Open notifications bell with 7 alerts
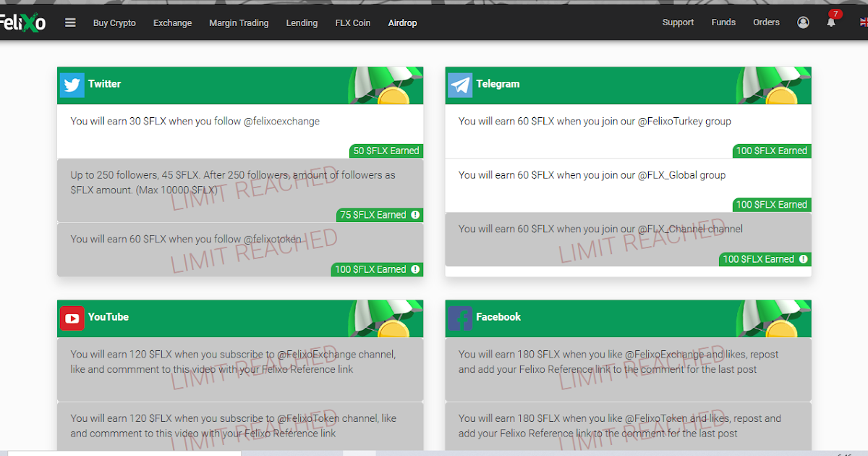Image resolution: width=868 pixels, height=456 pixels. (832, 21)
